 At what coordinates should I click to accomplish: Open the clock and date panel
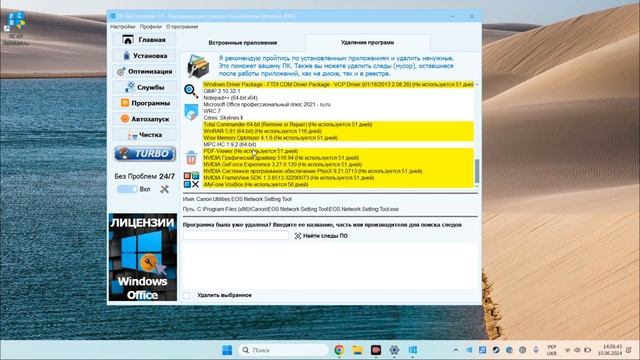point(610,350)
